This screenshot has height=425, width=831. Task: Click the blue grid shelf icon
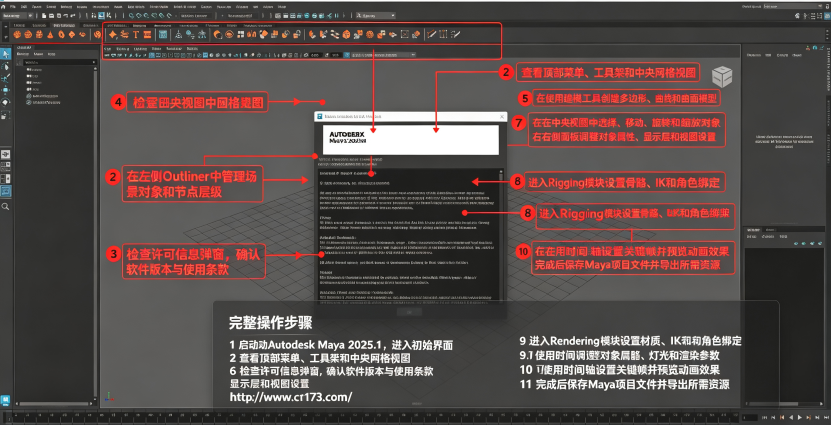click(163, 34)
